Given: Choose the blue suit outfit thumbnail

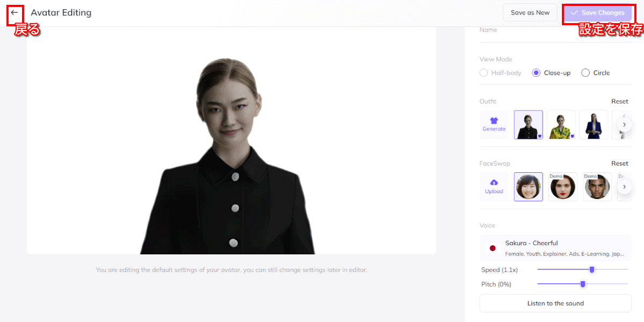Looking at the screenshot, I should (594, 125).
